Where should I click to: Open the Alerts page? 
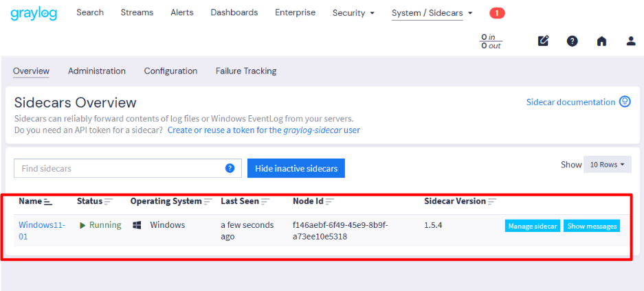click(182, 13)
